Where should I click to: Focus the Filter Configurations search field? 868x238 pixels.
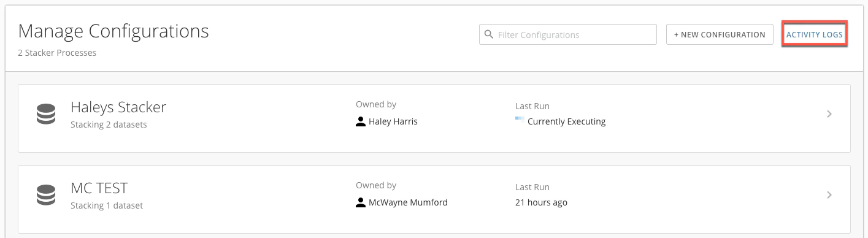click(x=568, y=34)
